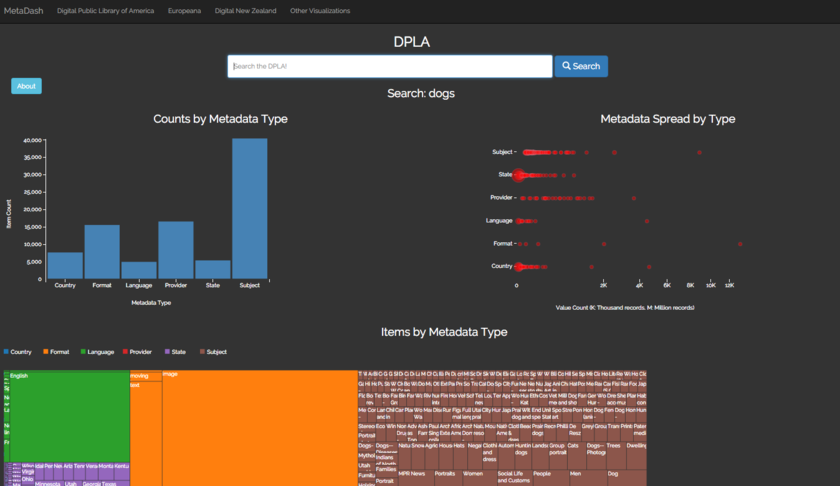Select the Dog subject cell
Viewport: 840px width, 486px height.
(x=627, y=478)
